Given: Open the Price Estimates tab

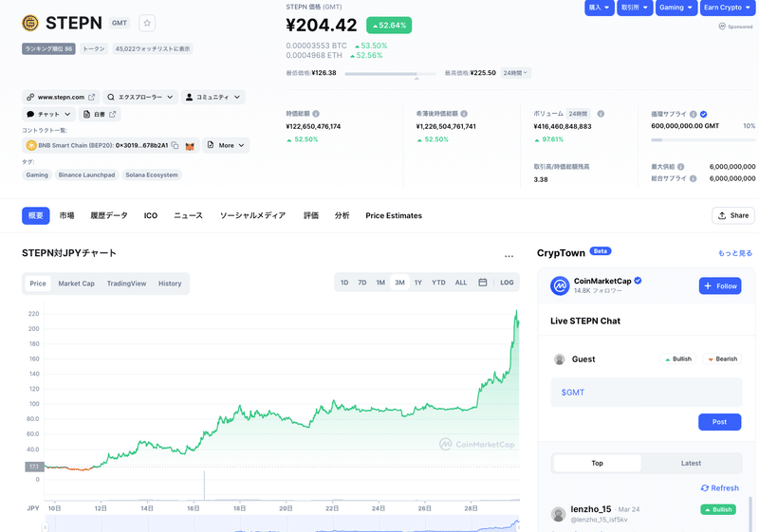Looking at the screenshot, I should click(394, 215).
